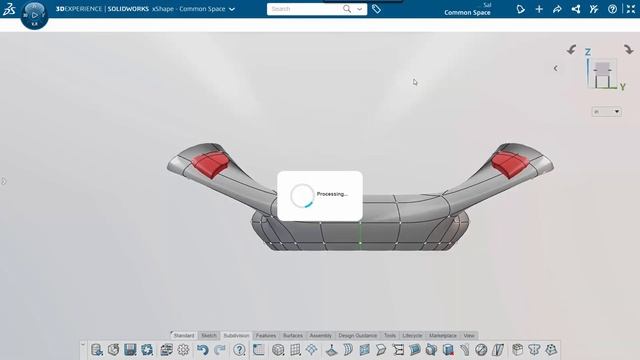Rotate view with right curved arrow
Image resolution: width=640 pixels, height=360 pixels.
click(x=629, y=50)
